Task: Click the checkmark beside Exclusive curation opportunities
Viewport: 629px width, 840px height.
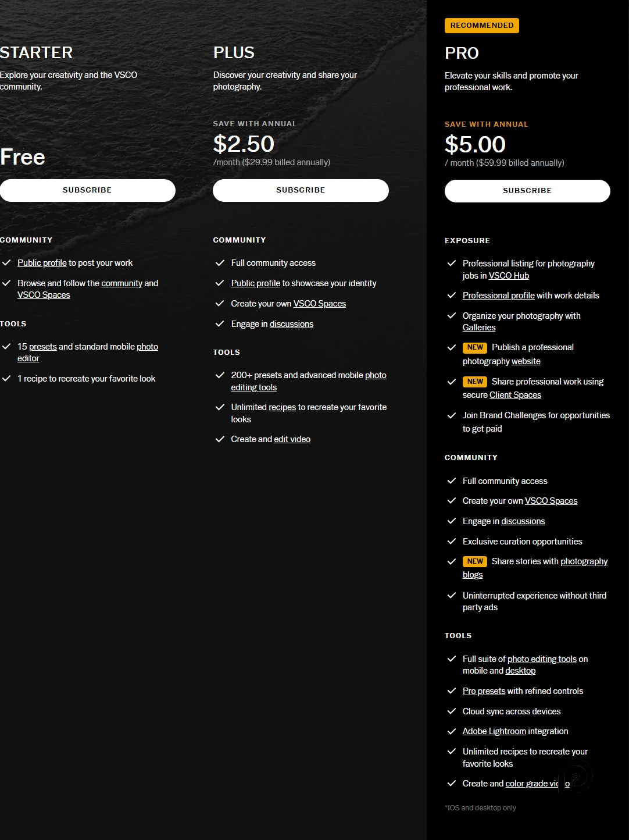Action: tap(452, 541)
